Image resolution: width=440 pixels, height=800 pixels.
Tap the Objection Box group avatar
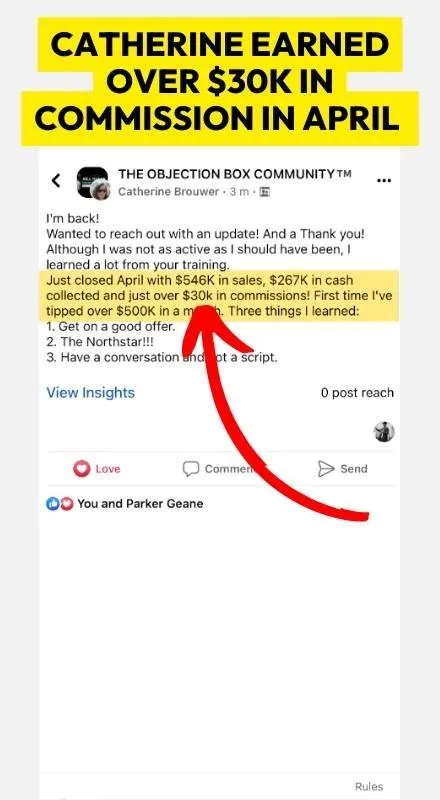click(92, 181)
